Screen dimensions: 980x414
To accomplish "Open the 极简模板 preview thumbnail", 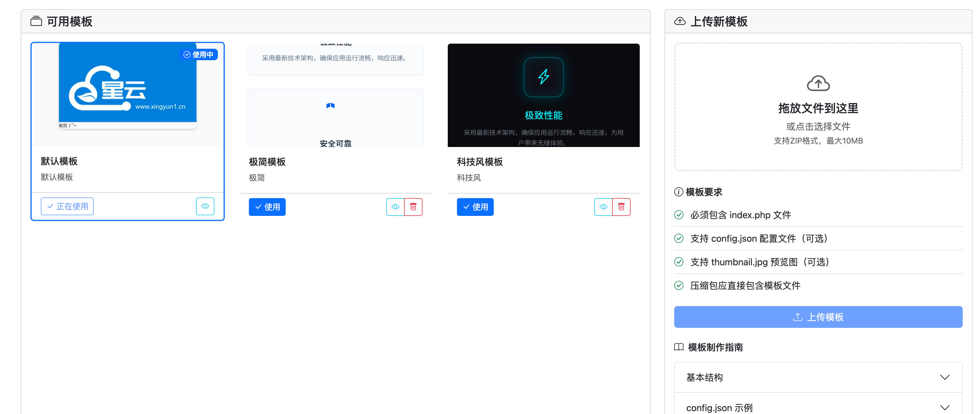I will [x=336, y=95].
